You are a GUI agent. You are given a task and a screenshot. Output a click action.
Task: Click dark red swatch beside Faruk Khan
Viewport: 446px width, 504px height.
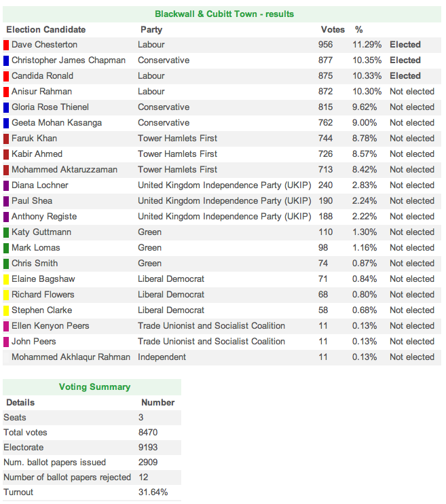(6, 139)
